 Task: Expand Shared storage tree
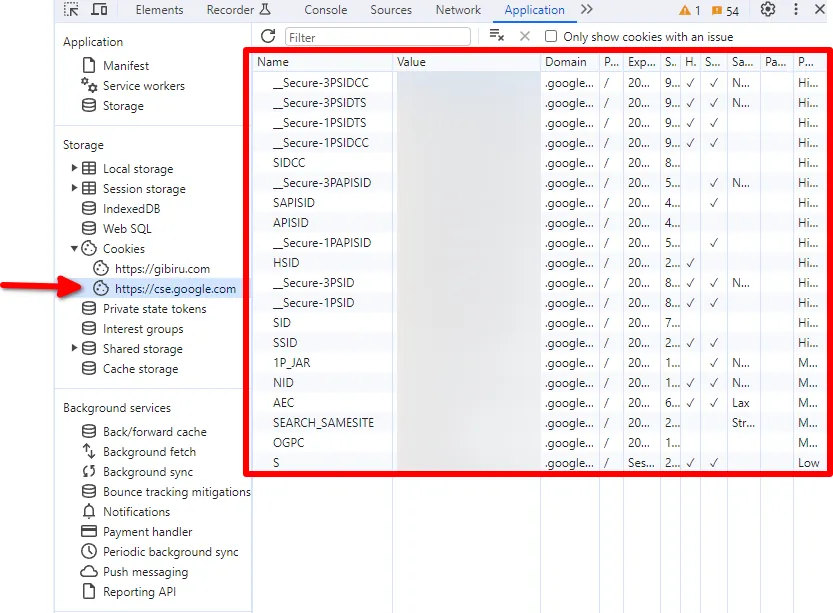tap(74, 348)
